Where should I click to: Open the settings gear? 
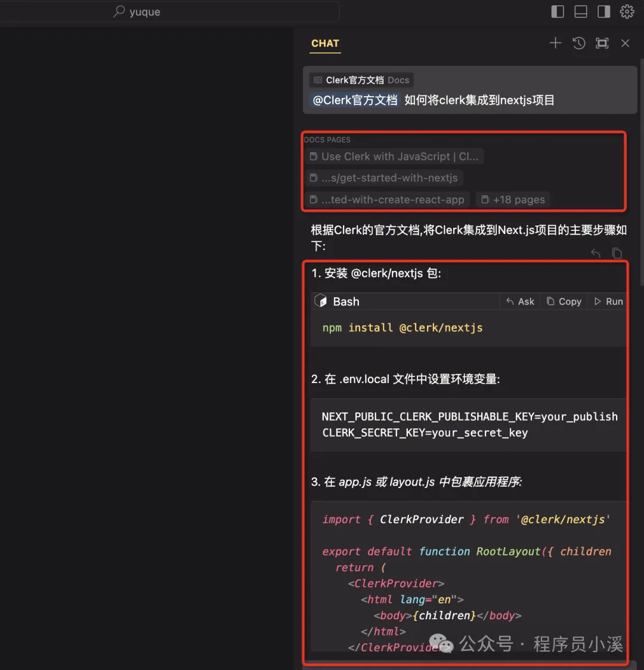click(x=627, y=11)
